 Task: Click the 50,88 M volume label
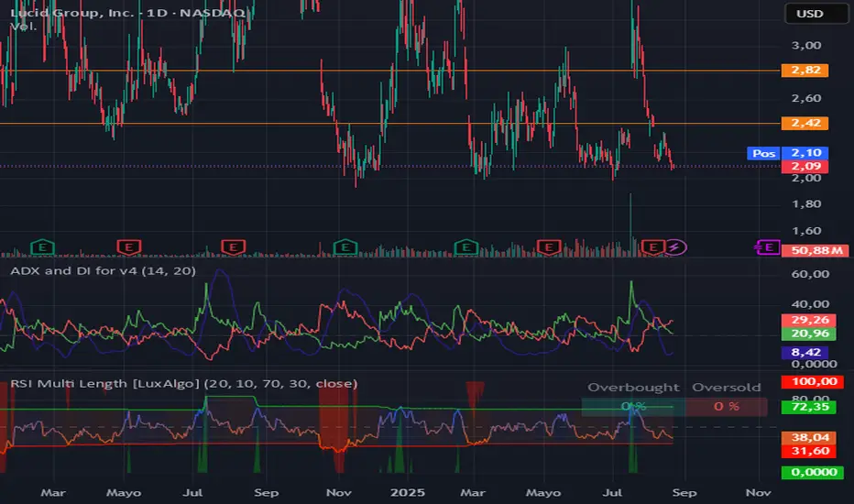click(x=815, y=251)
